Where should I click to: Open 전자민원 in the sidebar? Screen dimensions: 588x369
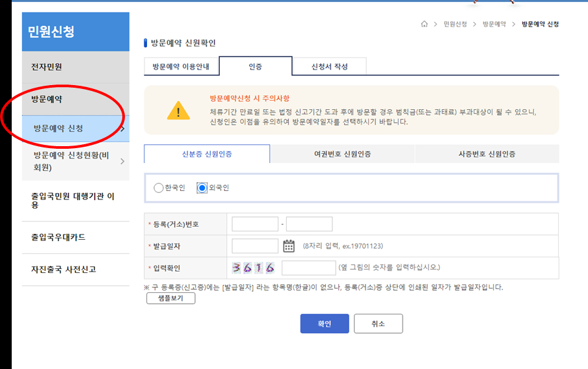[x=47, y=67]
